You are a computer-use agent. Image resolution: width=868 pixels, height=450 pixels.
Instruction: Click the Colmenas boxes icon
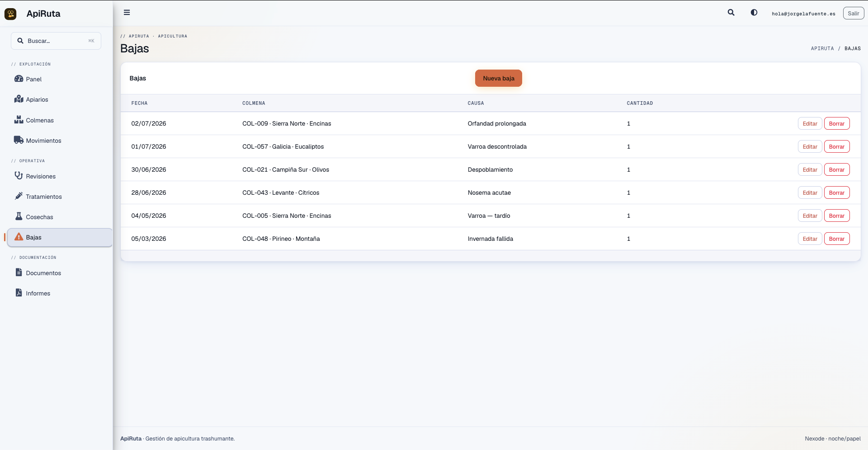pos(19,120)
